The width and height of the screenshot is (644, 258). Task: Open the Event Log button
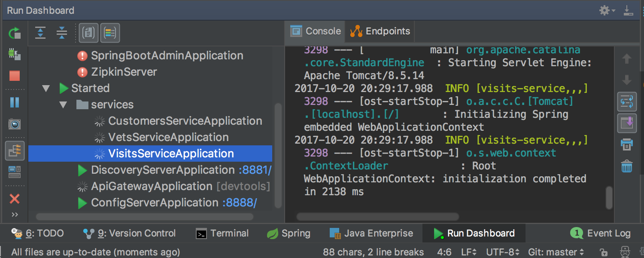click(x=600, y=233)
